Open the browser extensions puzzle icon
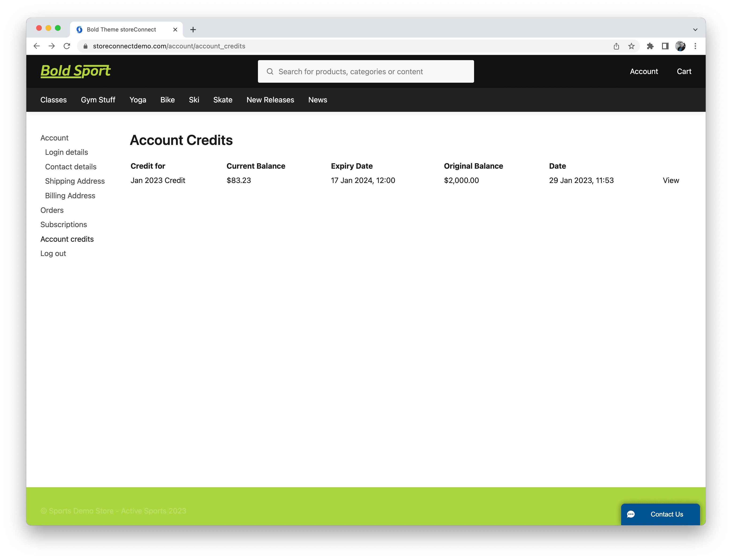Viewport: 732px width, 560px height. pos(650,46)
